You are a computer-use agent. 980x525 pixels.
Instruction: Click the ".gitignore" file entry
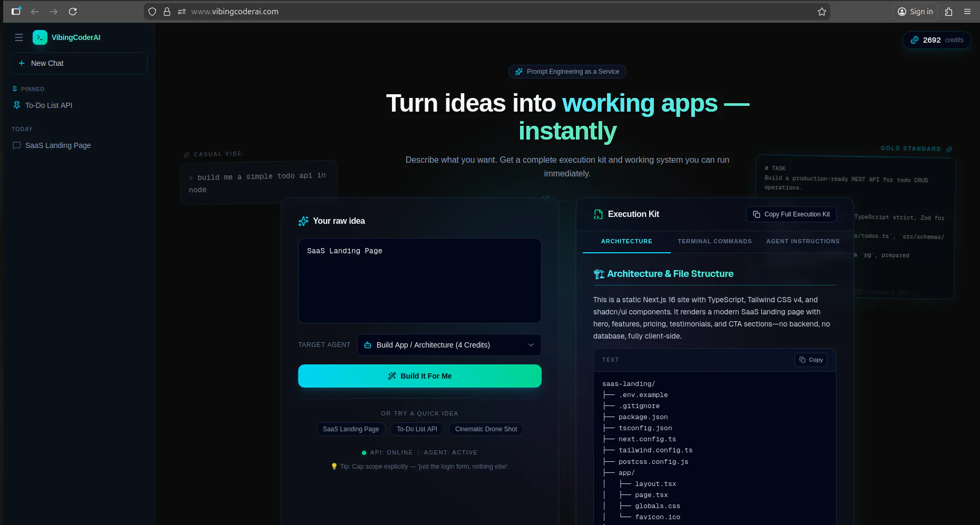(x=639, y=406)
